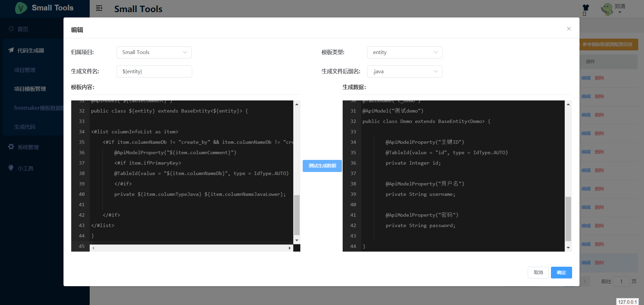Open 小工具 sidebar menu
The height and width of the screenshot is (305, 644).
26,168
